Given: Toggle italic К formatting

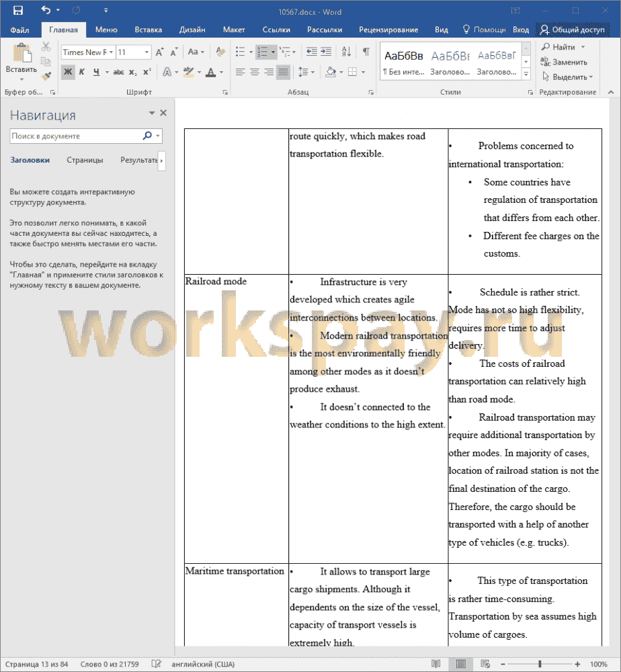Looking at the screenshot, I should coord(82,72).
